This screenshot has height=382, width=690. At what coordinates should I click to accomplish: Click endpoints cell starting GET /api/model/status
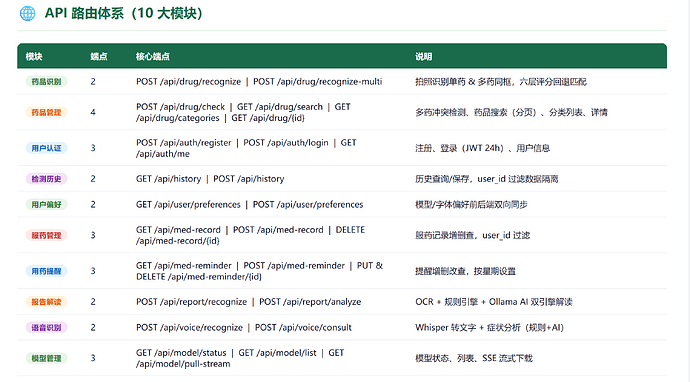[x=240, y=358]
